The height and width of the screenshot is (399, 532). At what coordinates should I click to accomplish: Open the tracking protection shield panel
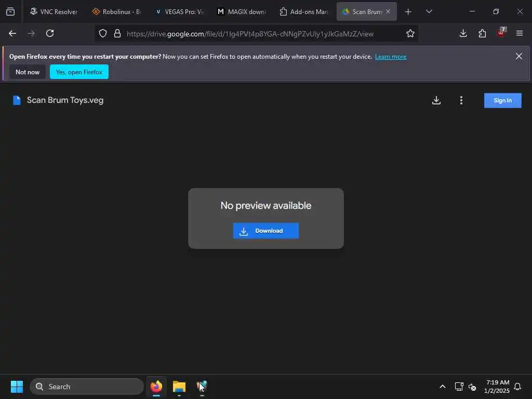pos(103,33)
